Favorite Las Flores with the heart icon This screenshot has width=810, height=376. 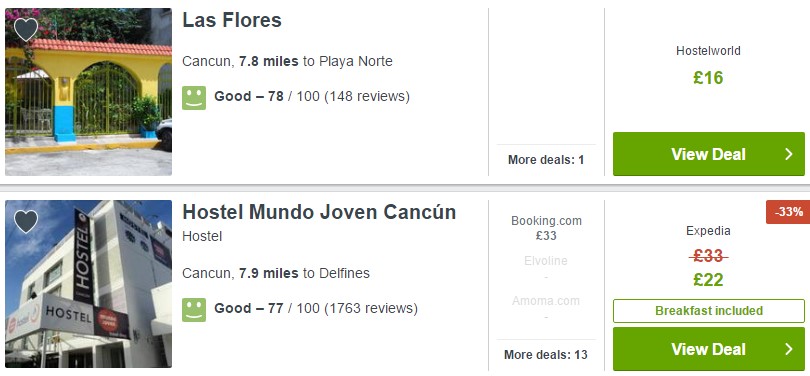pyautogui.click(x=26, y=29)
